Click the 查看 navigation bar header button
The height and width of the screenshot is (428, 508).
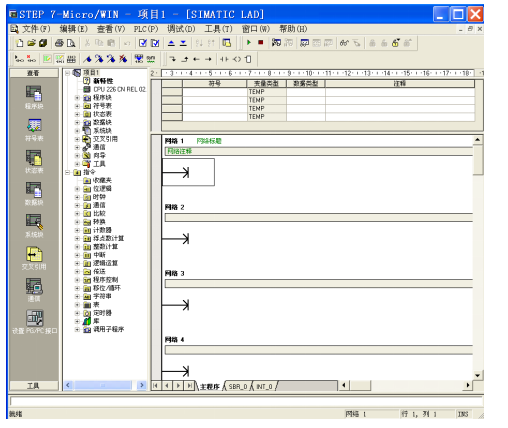[34, 73]
